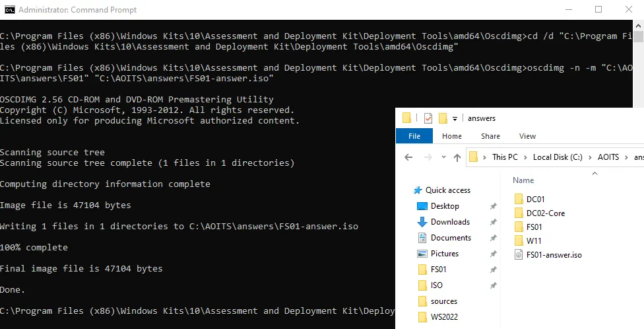Screen dimensions: 644x329
Task: Click the folder icon in the address bar
Action: tap(474, 157)
